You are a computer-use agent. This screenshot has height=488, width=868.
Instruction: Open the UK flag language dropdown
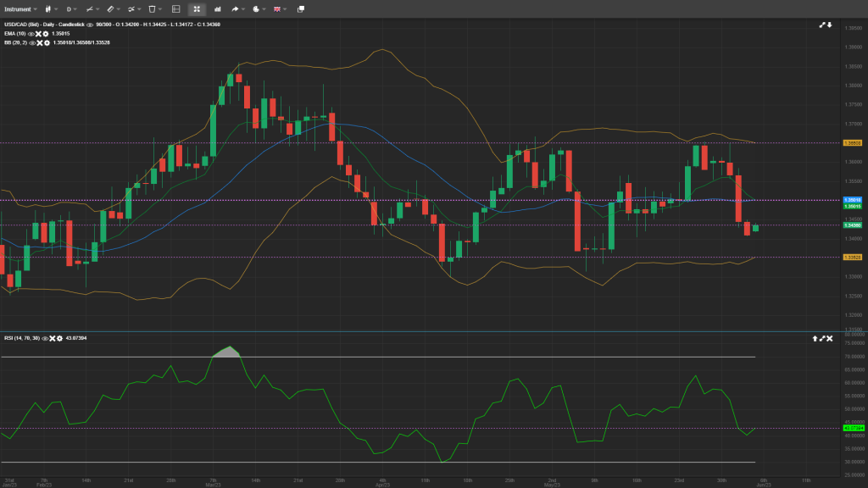coord(280,8)
